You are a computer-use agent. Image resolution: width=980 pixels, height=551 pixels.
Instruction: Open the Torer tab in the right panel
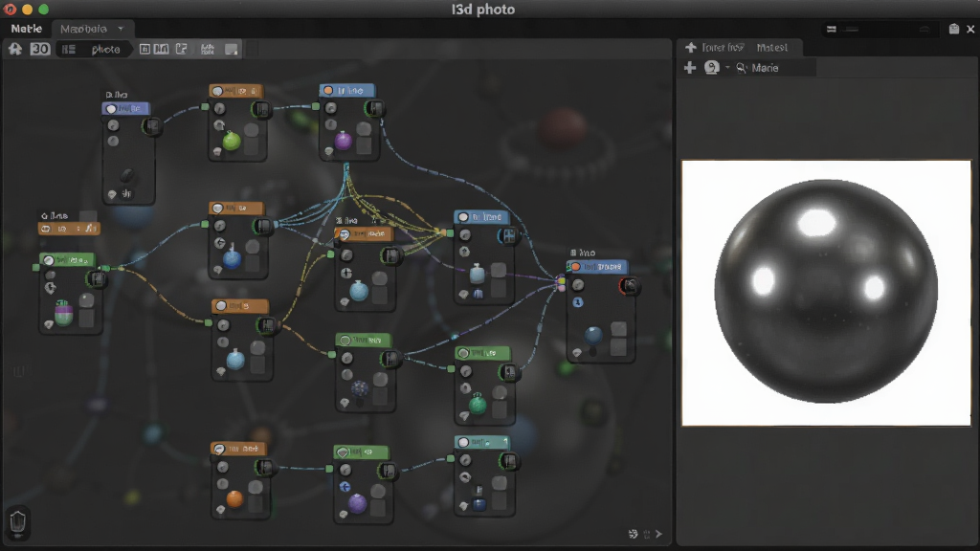(x=724, y=48)
